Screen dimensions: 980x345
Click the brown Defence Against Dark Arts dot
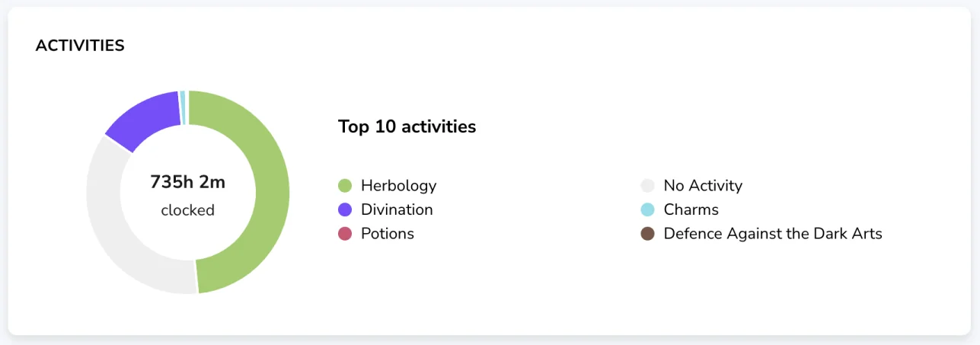[x=648, y=234]
